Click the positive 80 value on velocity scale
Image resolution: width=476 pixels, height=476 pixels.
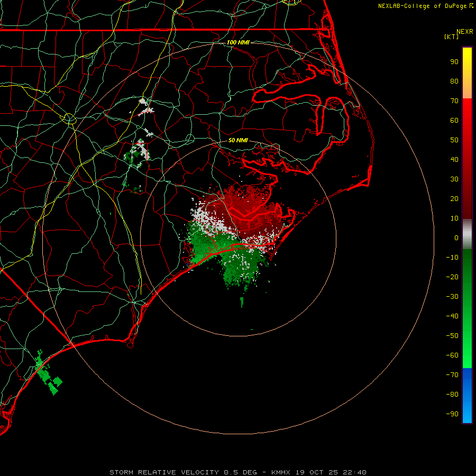(454, 81)
